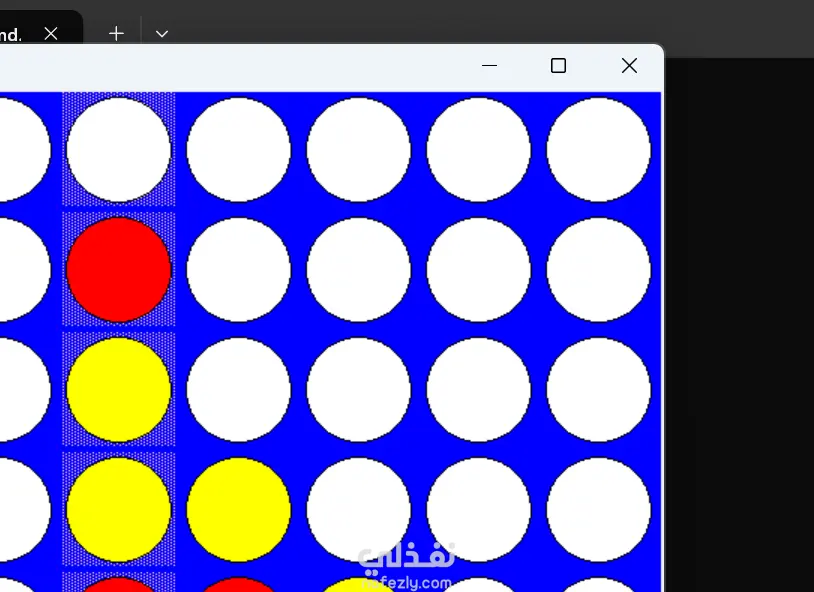Screen dimensions: 814x592
Task: Close the Connect Four game window
Action: point(629,66)
